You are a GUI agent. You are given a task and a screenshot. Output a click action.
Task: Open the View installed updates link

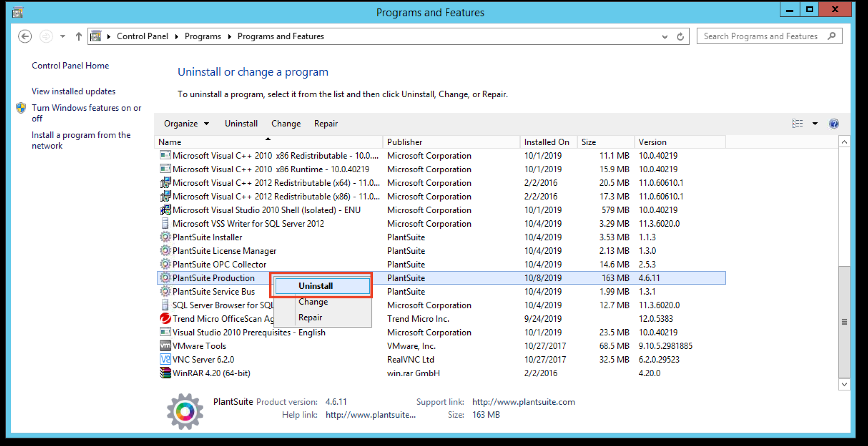coord(73,91)
